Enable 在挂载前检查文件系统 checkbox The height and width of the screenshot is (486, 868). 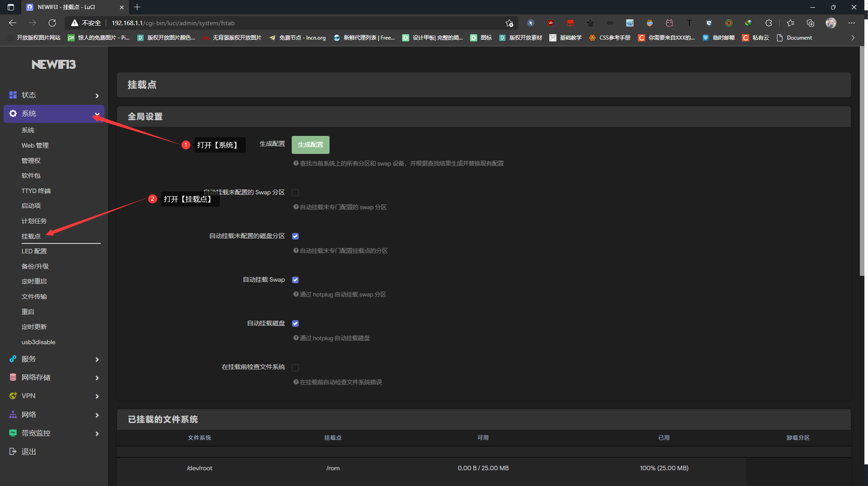[x=295, y=367]
